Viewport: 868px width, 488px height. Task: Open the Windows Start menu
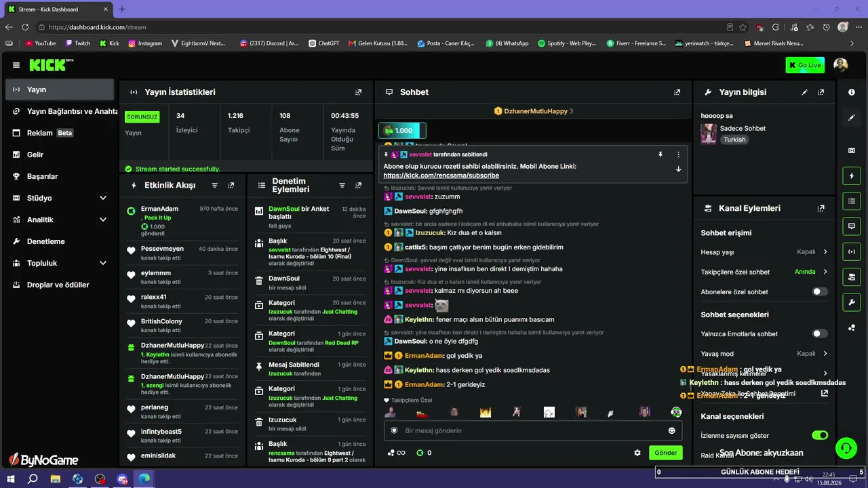tap(11, 479)
